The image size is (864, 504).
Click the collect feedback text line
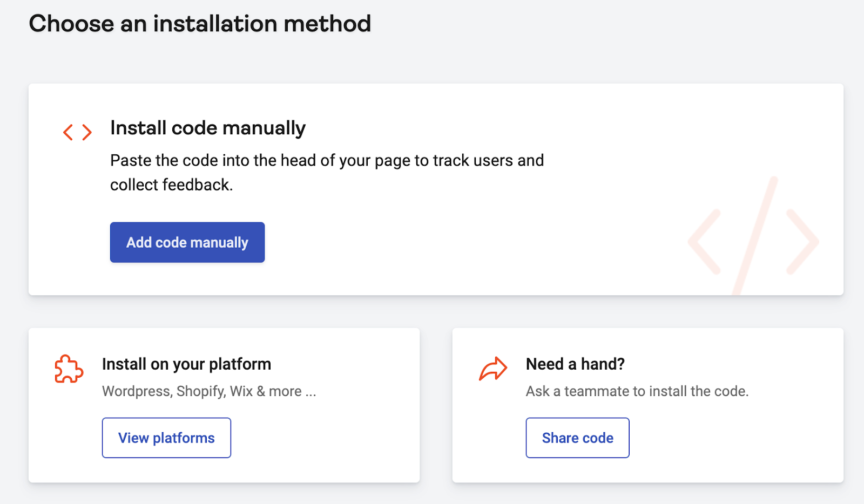[171, 185]
